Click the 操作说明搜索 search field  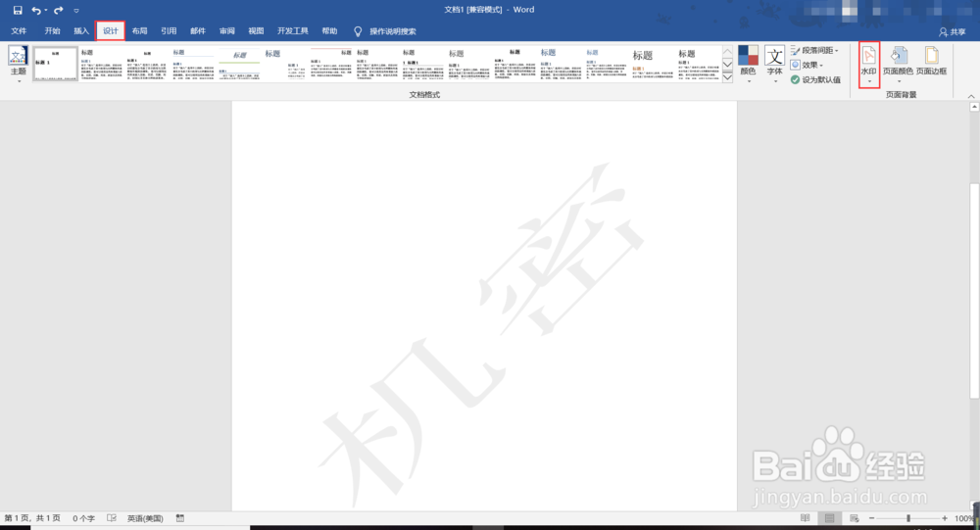[393, 31]
